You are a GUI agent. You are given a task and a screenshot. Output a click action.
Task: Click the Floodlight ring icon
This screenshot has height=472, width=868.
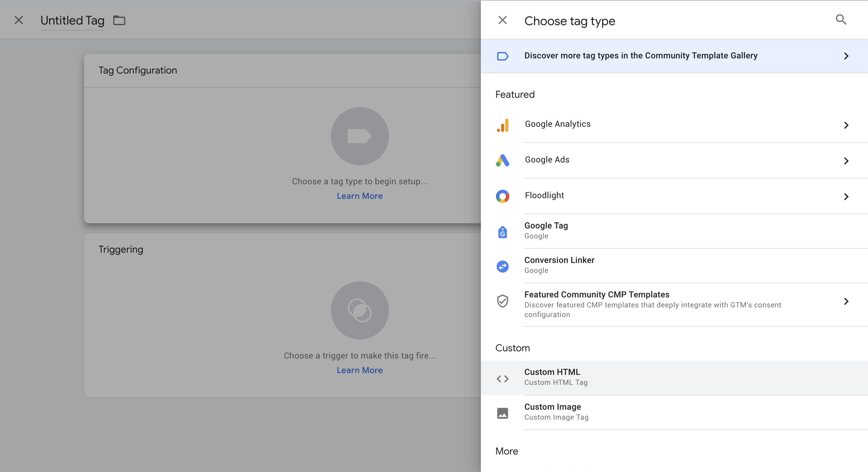[x=502, y=196]
